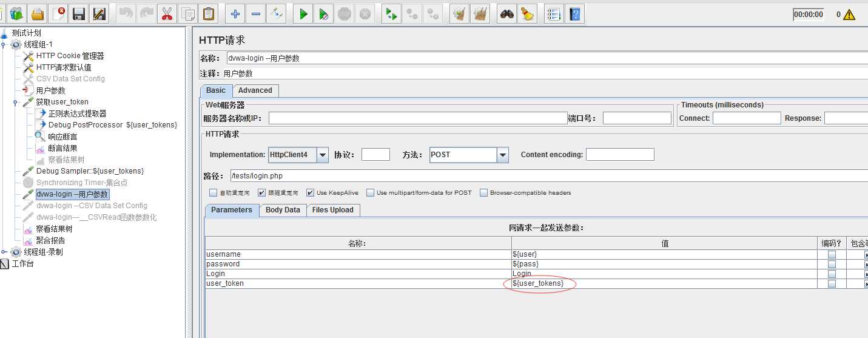Click the Clear All results icon
The height and width of the screenshot is (338, 868).
point(480,13)
